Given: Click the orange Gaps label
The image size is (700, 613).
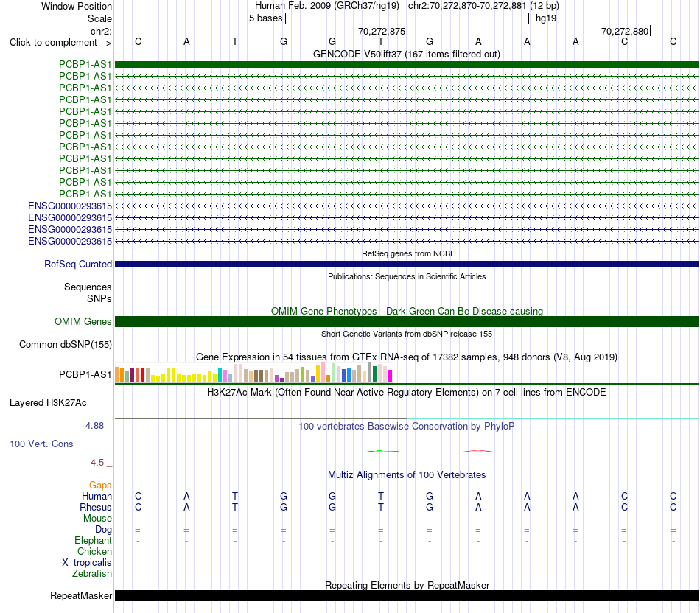Looking at the screenshot, I should pyautogui.click(x=100, y=485).
